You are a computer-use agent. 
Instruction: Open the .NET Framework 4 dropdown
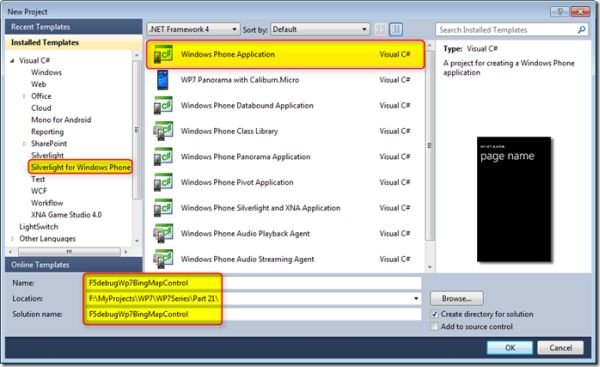pos(193,29)
